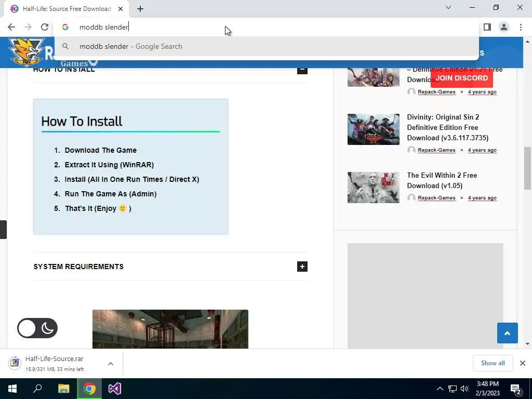Open The Evil Within 2 Free Download link
The width and height of the screenshot is (532, 399).
tap(442, 180)
